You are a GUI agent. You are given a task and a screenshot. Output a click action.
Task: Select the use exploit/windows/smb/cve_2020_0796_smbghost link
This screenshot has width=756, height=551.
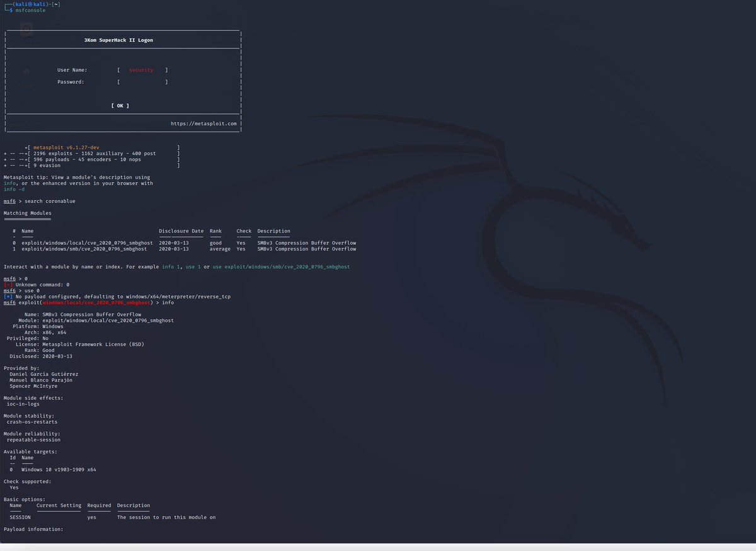280,266
